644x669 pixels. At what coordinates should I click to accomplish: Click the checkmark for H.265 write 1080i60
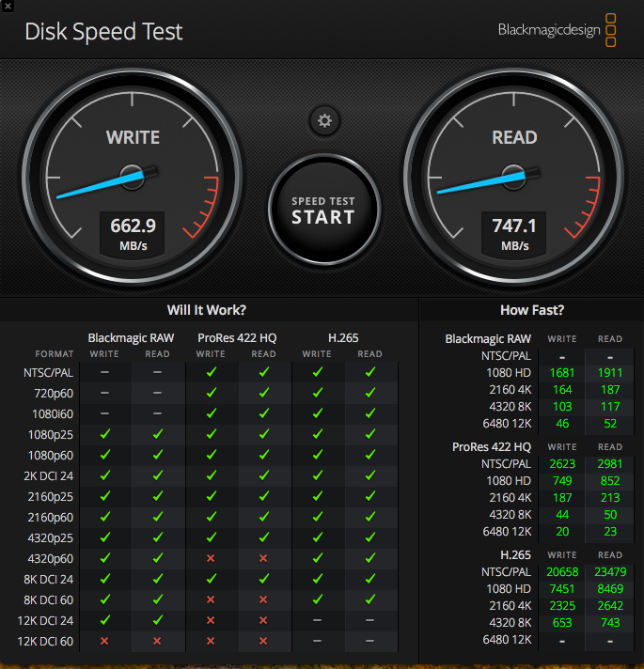pyautogui.click(x=318, y=413)
